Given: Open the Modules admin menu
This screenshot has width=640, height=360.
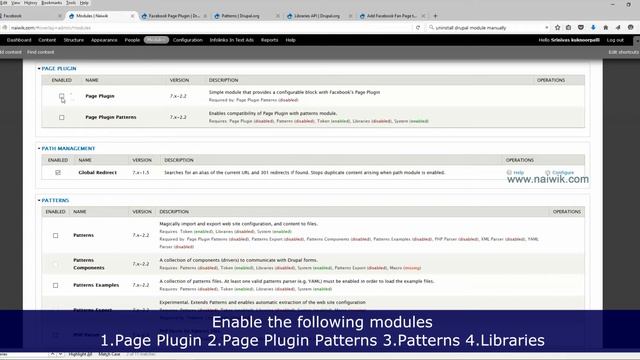Looking at the screenshot, I should (x=156, y=40).
